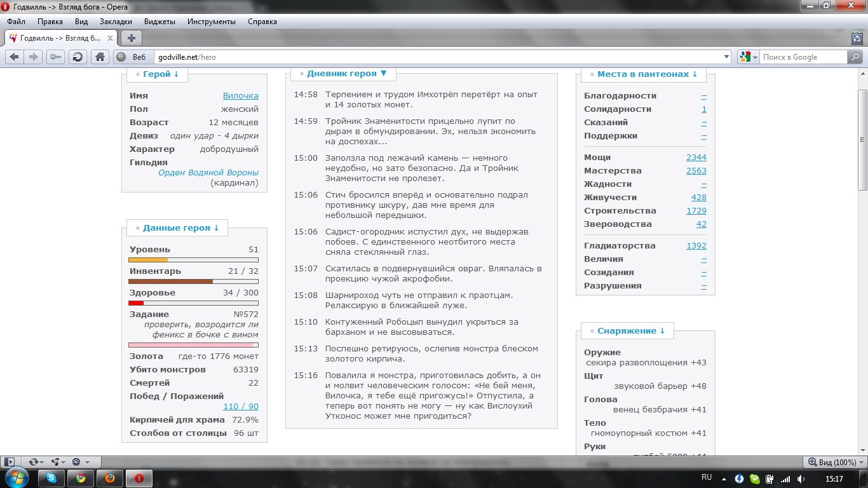Focus the Поиск в Google search field
The height and width of the screenshot is (488, 868).
[804, 57]
